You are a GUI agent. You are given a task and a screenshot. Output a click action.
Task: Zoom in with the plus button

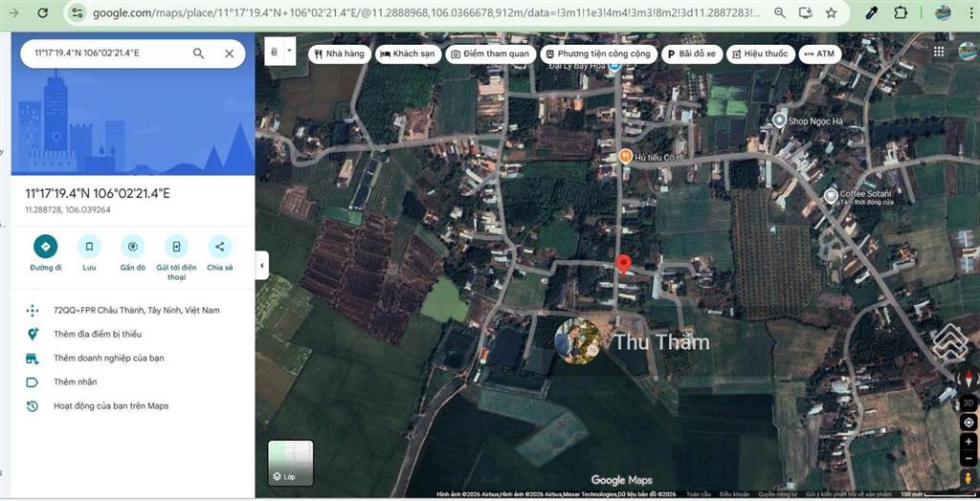click(969, 443)
